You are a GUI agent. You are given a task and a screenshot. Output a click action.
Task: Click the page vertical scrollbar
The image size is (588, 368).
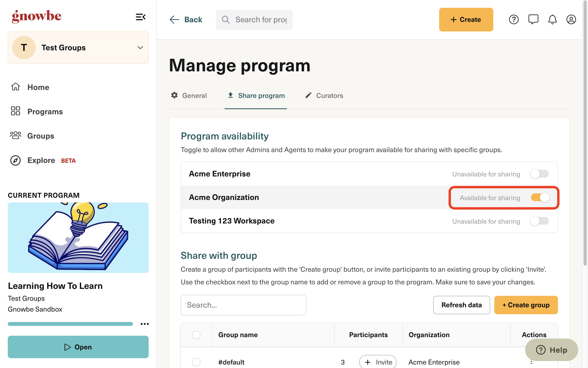click(x=585, y=133)
